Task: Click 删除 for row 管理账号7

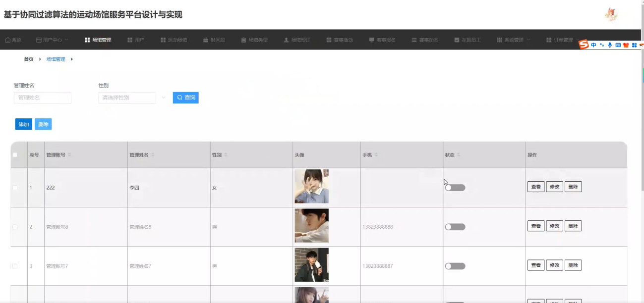Action: click(573, 265)
